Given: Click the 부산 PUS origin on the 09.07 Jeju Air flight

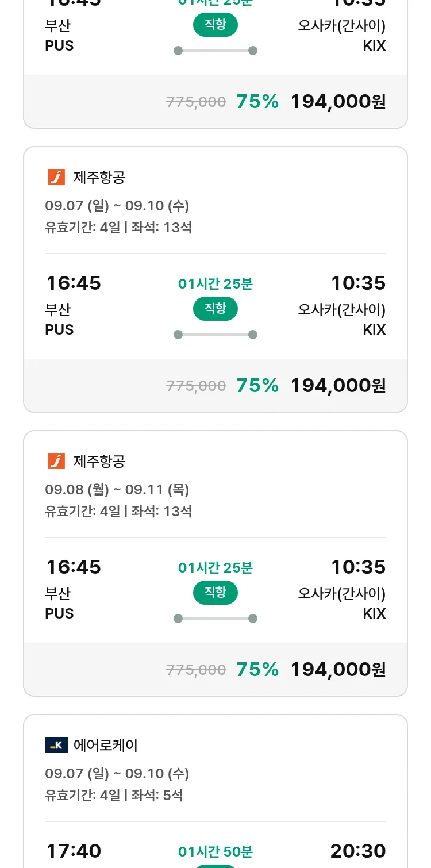Looking at the screenshot, I should (59, 319).
